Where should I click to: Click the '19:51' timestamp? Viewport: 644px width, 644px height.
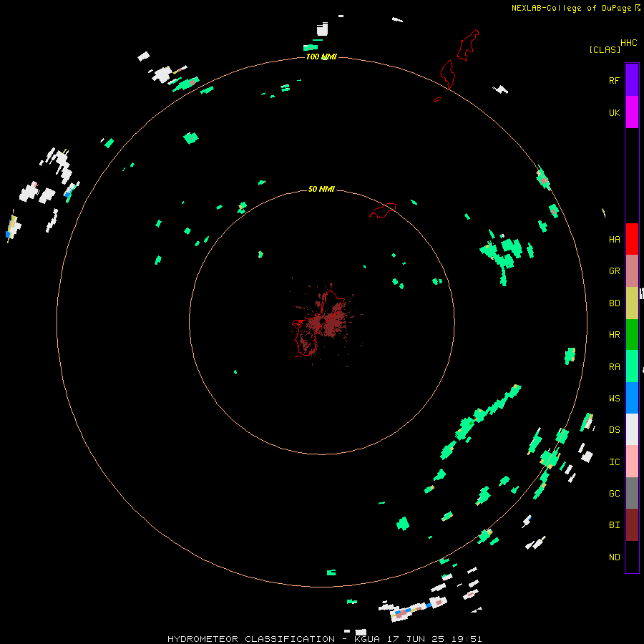[x=467, y=639]
